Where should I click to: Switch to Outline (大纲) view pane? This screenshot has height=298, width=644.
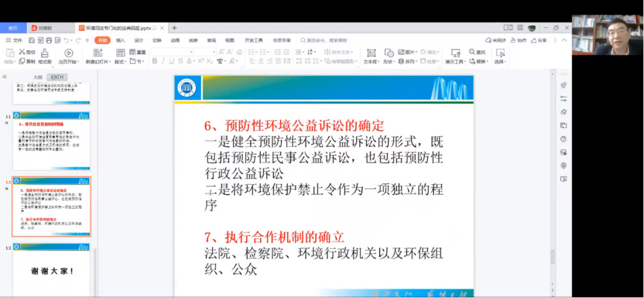tap(37, 77)
